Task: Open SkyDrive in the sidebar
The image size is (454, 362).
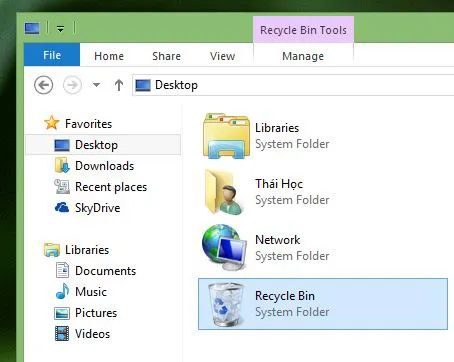Action: pyautogui.click(x=97, y=208)
